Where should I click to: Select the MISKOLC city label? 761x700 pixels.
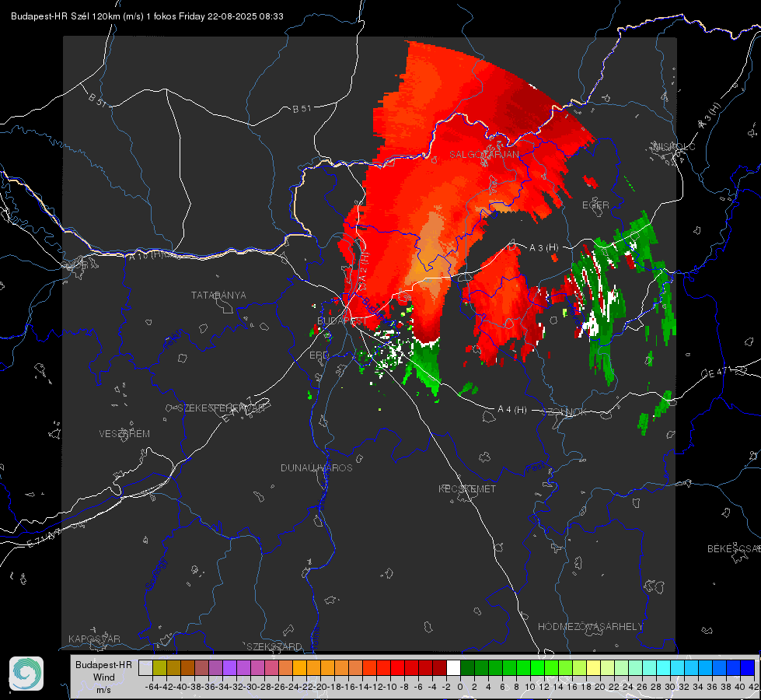674,147
